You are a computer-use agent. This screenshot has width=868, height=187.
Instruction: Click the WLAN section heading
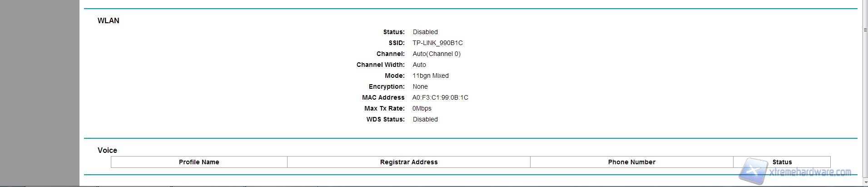[x=109, y=21]
